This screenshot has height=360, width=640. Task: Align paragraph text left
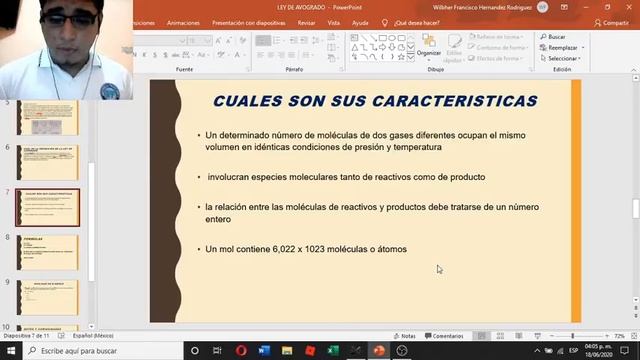pos(260,55)
